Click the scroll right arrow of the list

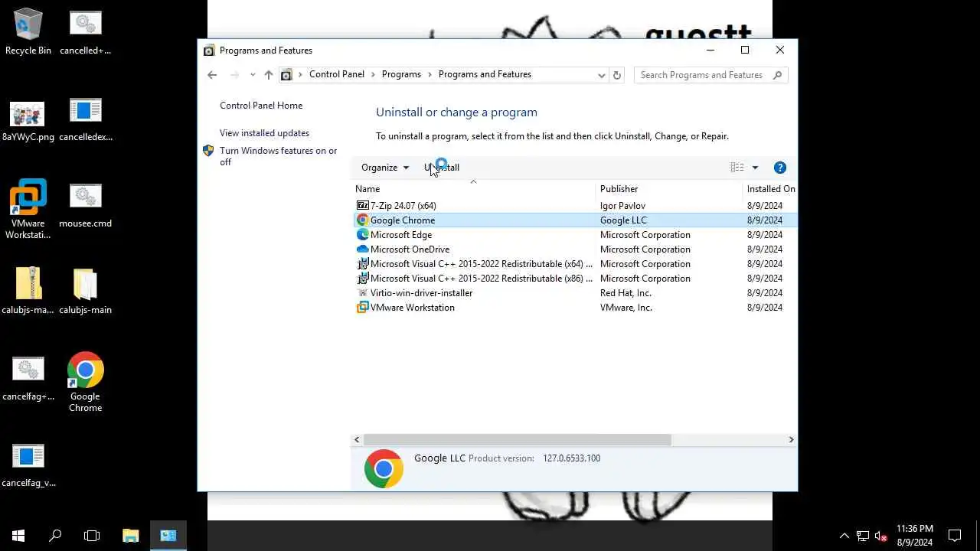tap(791, 440)
